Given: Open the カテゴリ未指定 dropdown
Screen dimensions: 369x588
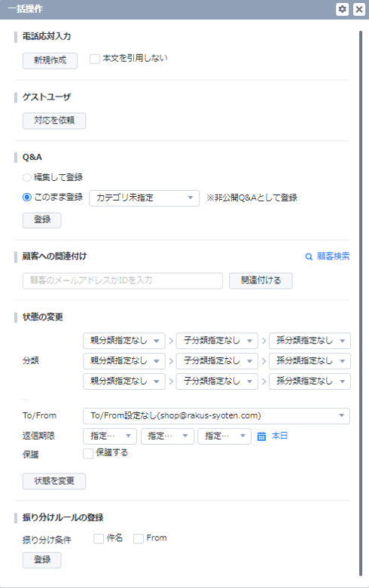Looking at the screenshot, I should point(145,198).
